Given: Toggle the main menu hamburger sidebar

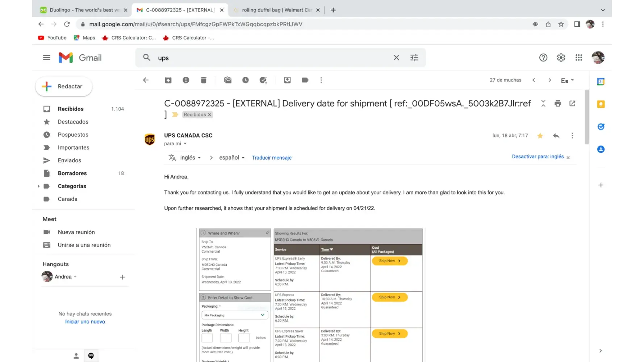Looking at the screenshot, I should point(47,58).
